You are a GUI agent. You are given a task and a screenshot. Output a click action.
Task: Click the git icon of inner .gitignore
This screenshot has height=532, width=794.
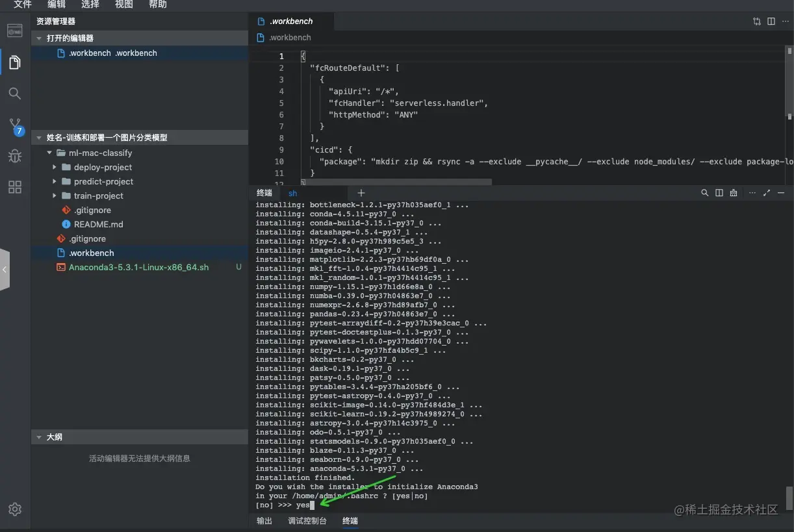click(x=66, y=210)
